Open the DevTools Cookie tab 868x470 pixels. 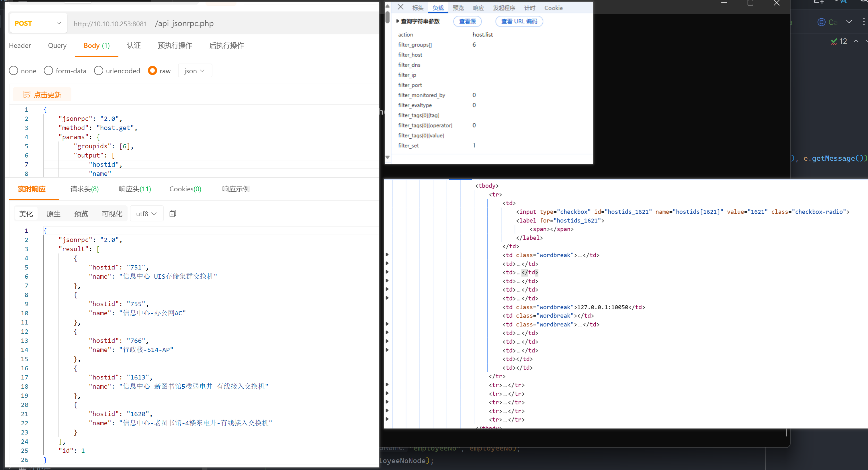click(x=554, y=8)
